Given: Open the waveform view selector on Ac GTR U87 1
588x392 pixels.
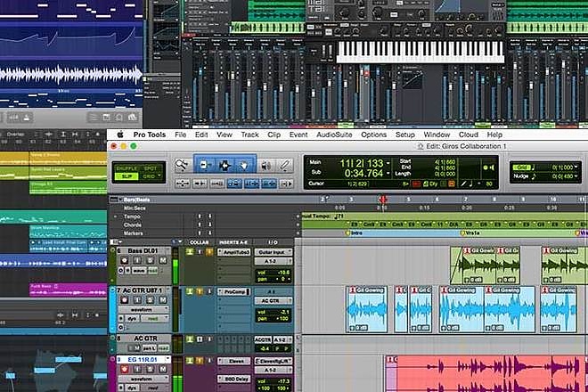Looking at the screenshot, I should point(143,310).
